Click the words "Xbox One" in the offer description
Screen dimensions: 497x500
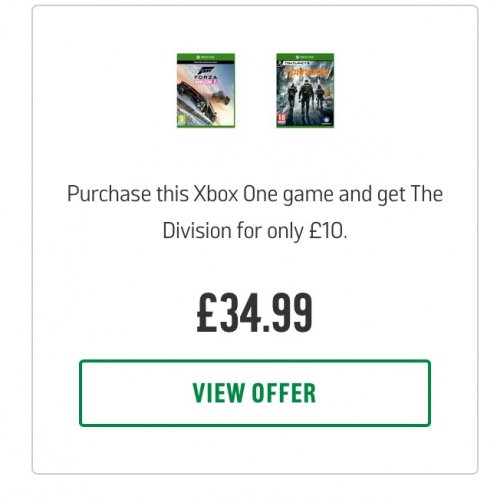[235, 194]
